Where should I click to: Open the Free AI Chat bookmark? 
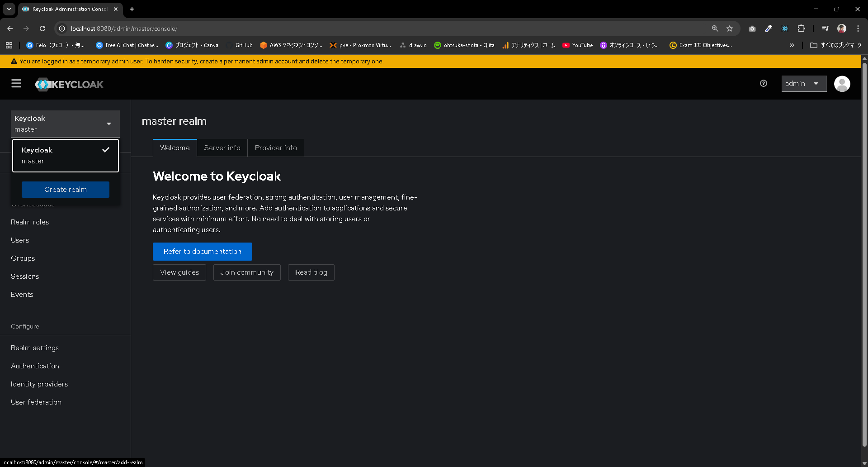pyautogui.click(x=127, y=45)
